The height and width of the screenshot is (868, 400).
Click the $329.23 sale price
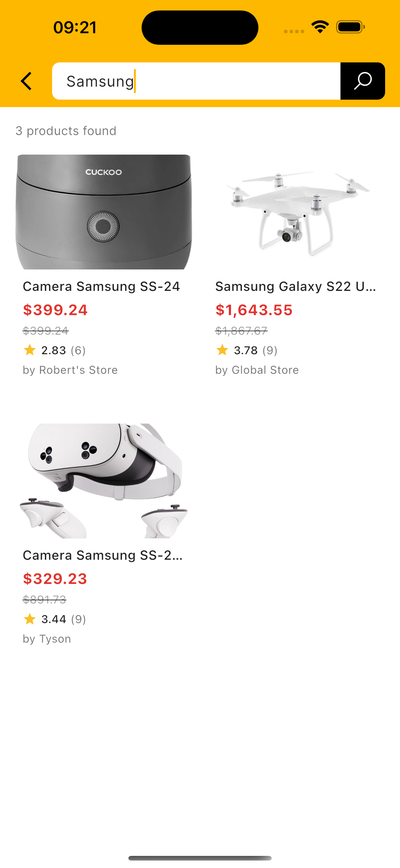click(x=55, y=579)
